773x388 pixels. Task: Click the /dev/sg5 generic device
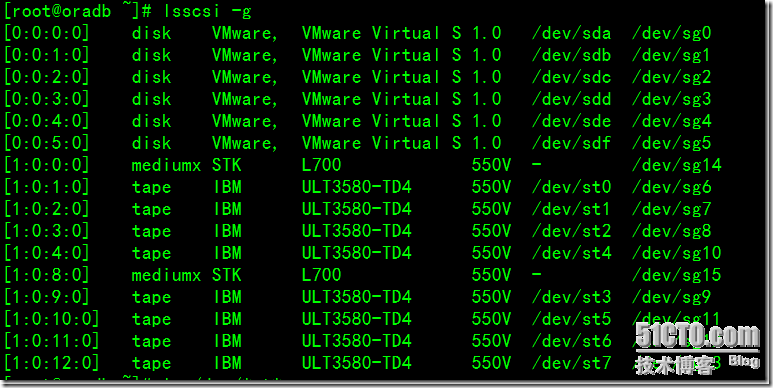coord(671,143)
